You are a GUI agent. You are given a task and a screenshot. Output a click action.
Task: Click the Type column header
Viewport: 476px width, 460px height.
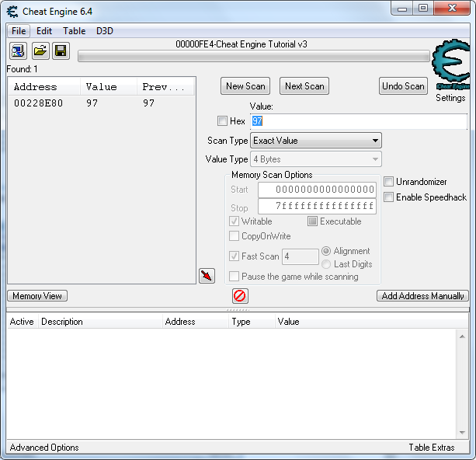click(x=252, y=322)
